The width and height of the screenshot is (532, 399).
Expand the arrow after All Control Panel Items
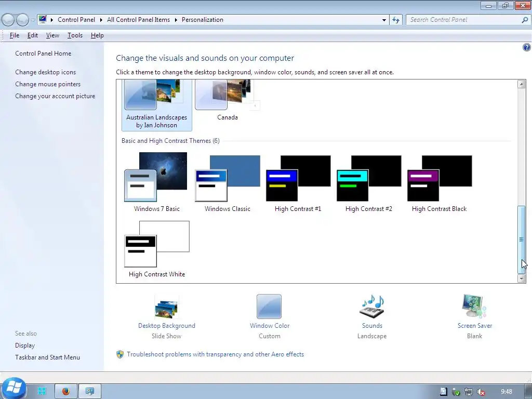[x=176, y=20]
